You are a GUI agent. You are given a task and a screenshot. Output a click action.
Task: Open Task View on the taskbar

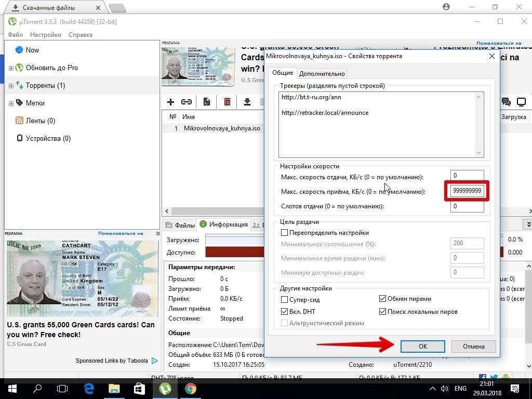(62, 389)
